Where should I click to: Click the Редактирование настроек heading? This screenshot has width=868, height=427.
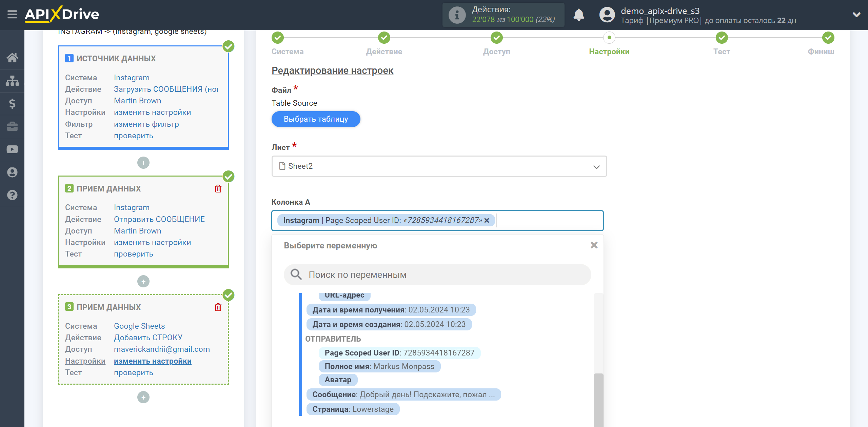coord(332,70)
